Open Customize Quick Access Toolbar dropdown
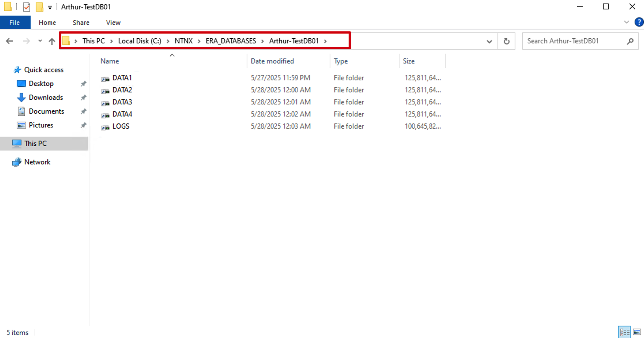 pos(50,7)
